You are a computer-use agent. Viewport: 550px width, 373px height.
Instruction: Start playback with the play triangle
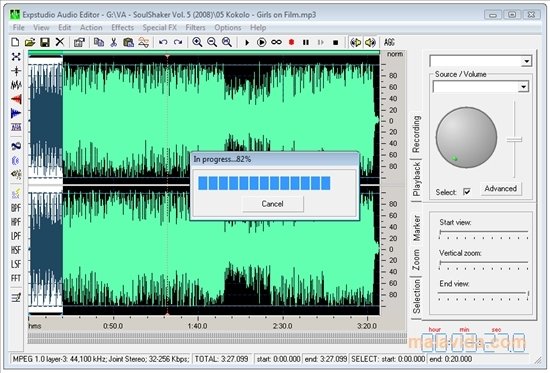pos(247,42)
